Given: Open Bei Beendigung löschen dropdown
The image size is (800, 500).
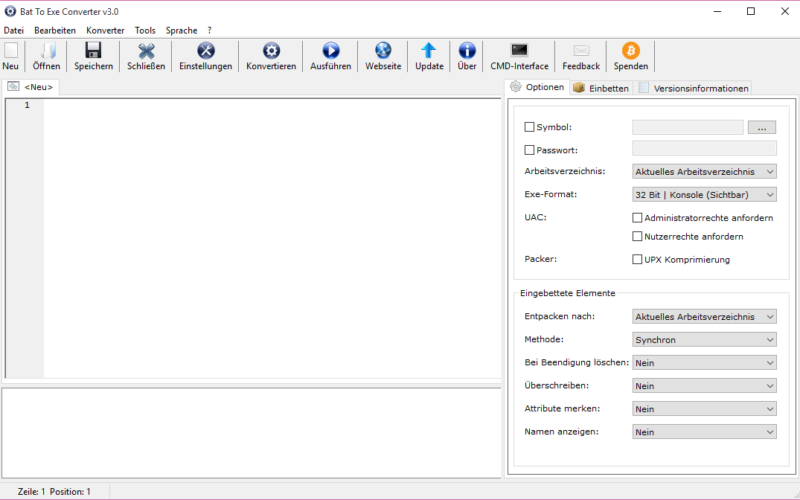Looking at the screenshot, I should click(x=704, y=363).
